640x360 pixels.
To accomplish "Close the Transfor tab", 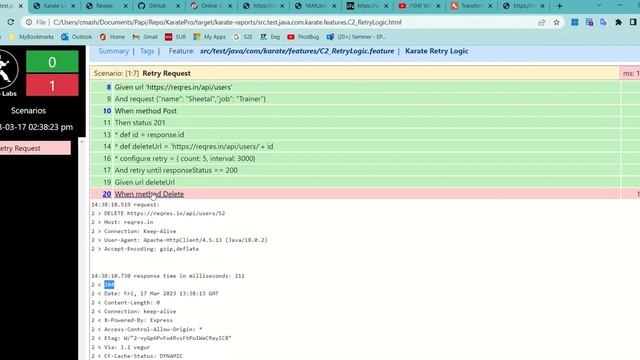I will pyautogui.click(x=490, y=6).
